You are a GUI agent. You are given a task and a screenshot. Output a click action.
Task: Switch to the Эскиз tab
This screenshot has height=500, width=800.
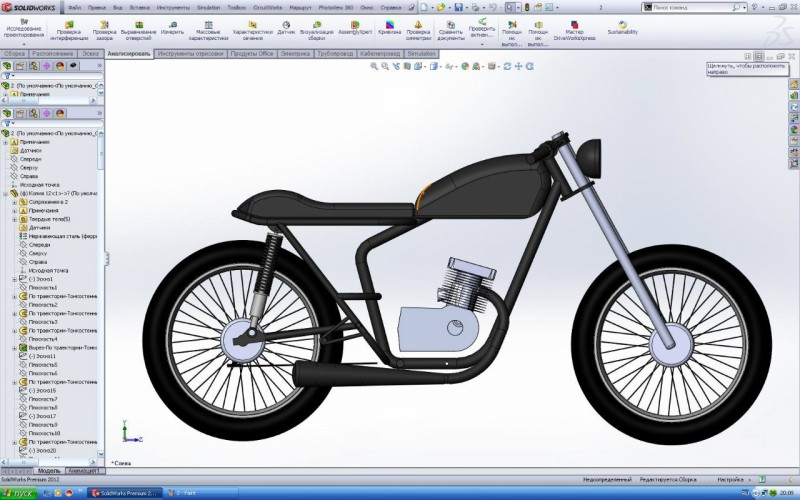click(x=90, y=54)
